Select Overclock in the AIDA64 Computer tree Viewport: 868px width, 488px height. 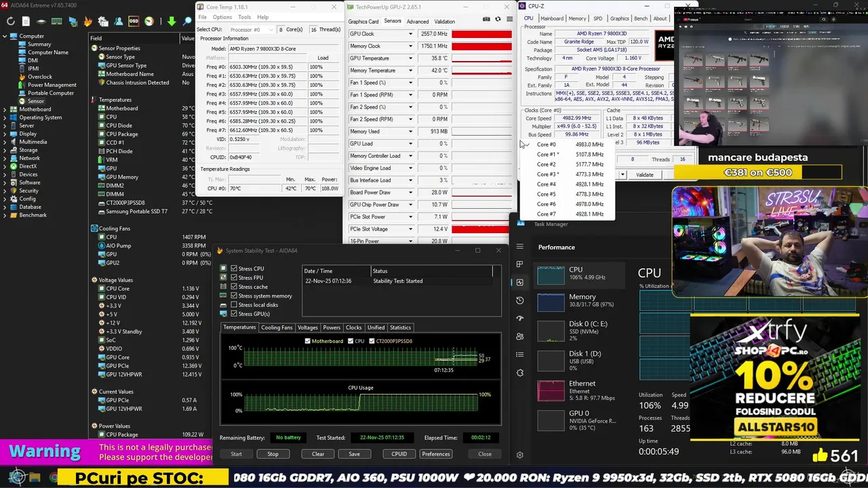tap(39, 77)
